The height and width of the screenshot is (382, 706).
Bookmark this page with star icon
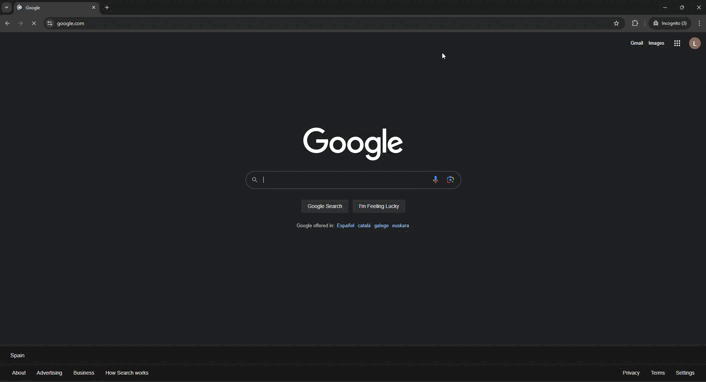click(616, 23)
